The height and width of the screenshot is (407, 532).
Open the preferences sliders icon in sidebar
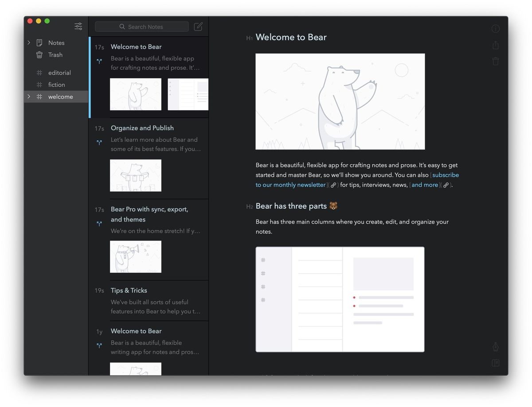click(x=78, y=26)
